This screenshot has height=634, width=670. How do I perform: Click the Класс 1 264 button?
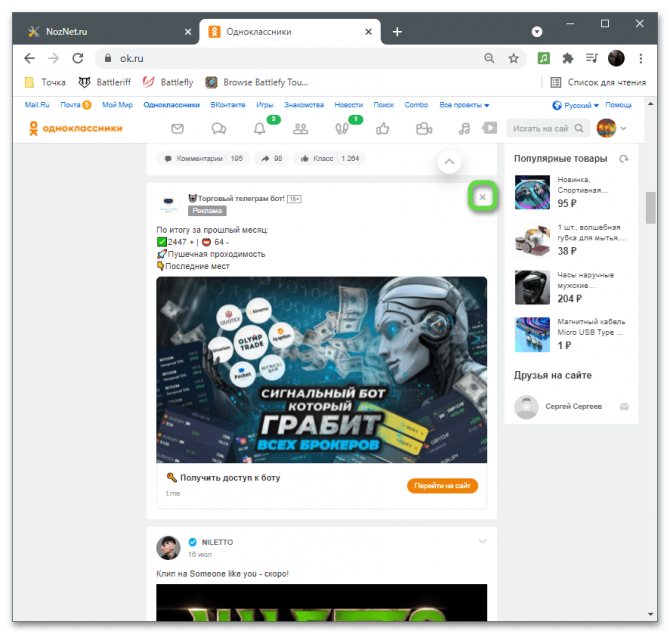pyautogui.click(x=329, y=158)
